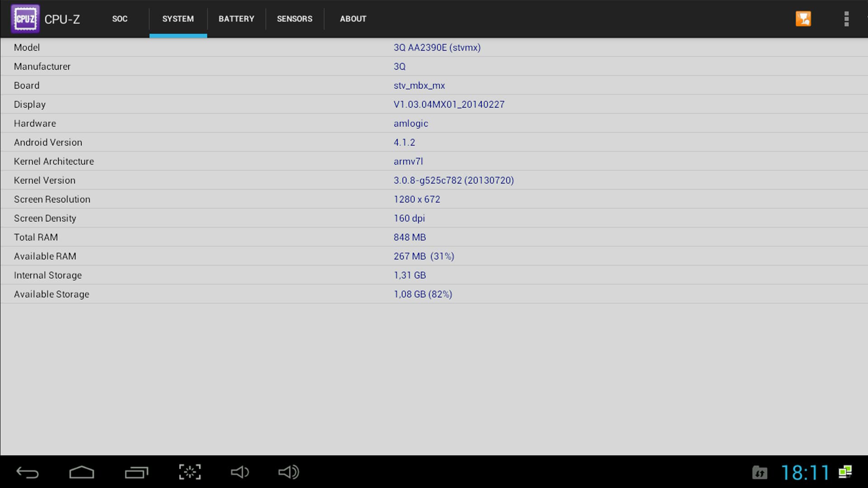Tap the Android home navigation icon
This screenshot has width=868, height=488.
(x=81, y=472)
